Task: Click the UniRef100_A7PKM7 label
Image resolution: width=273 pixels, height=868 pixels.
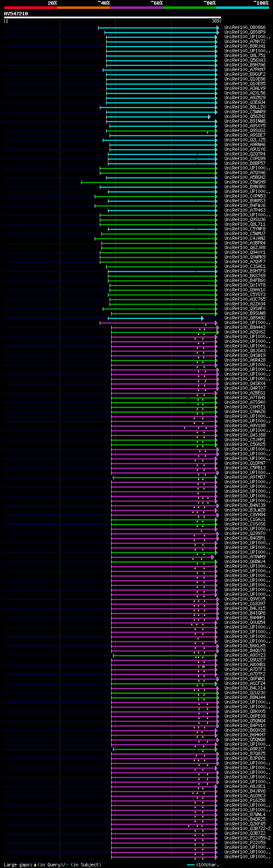Action: tap(245, 70)
